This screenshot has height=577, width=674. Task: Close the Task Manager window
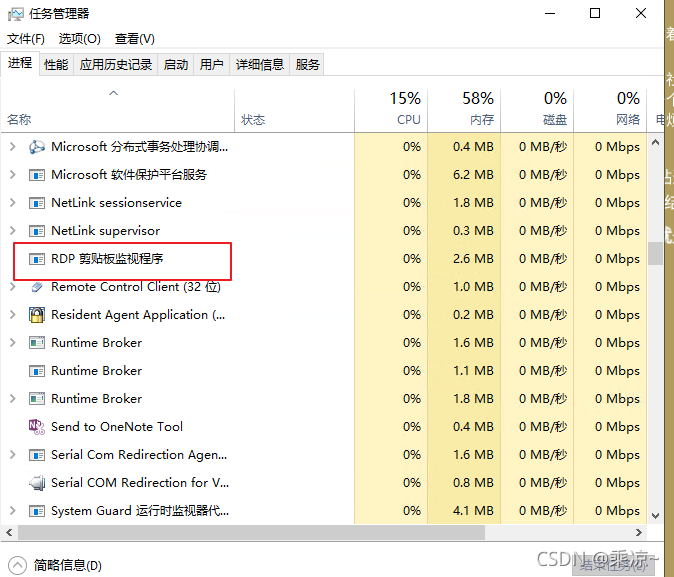[641, 13]
